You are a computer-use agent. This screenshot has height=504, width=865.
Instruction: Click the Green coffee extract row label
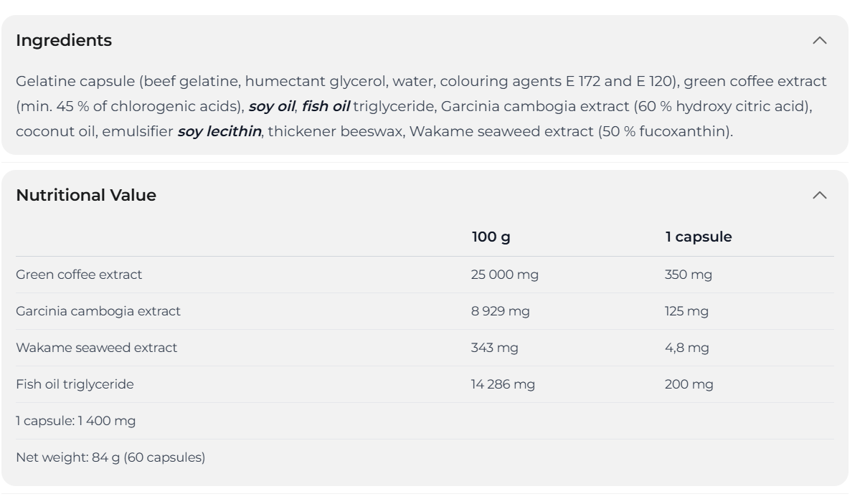pyautogui.click(x=79, y=275)
